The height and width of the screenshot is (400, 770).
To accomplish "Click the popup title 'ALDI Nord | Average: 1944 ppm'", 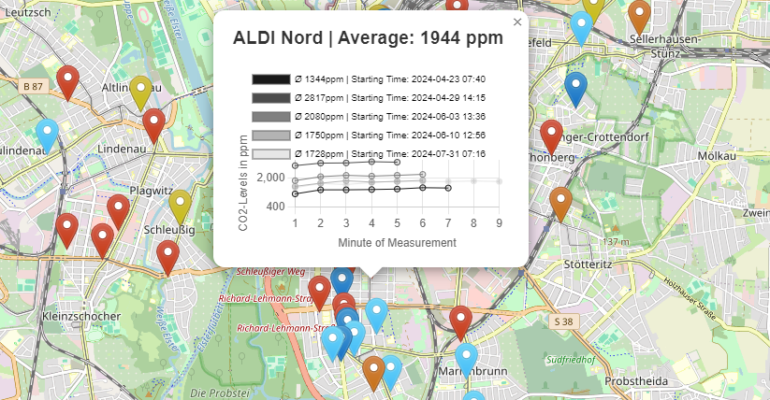I will pos(368,38).
